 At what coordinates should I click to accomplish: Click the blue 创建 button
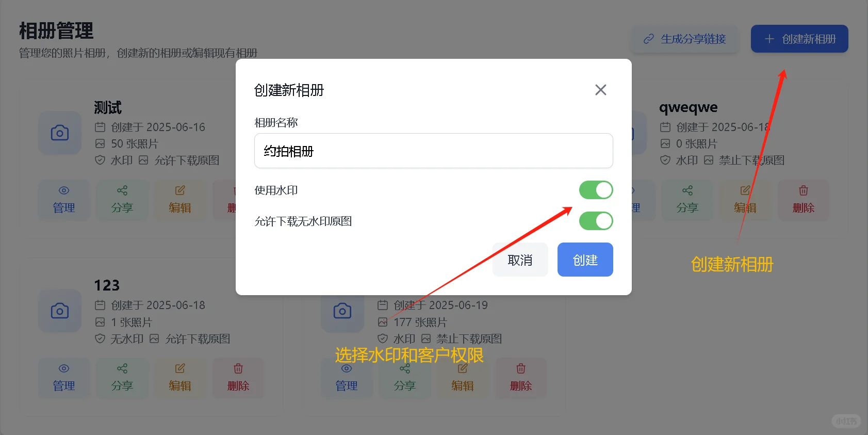click(x=585, y=260)
